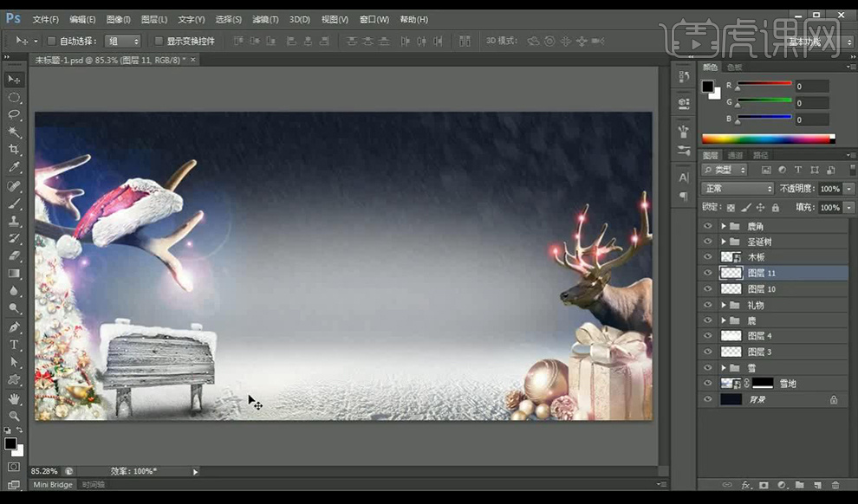Select the Custom Shape tool
Screen dimensions: 858x504
[14, 379]
